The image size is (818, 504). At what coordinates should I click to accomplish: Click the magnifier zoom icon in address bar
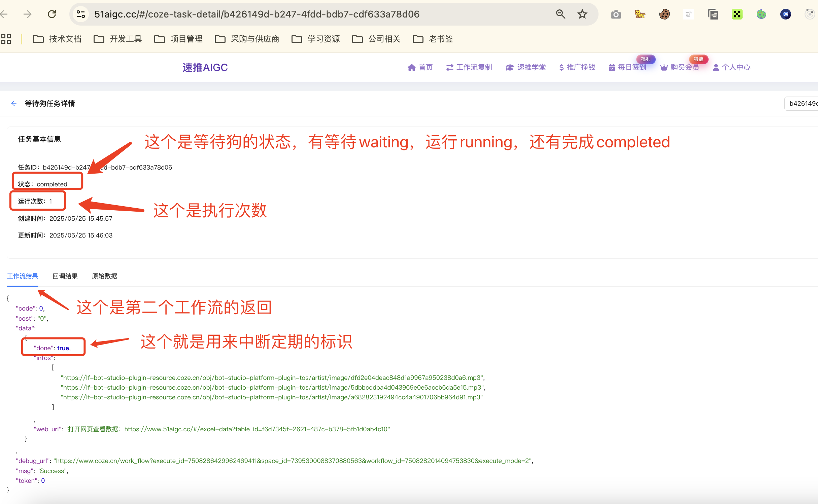[560, 14]
